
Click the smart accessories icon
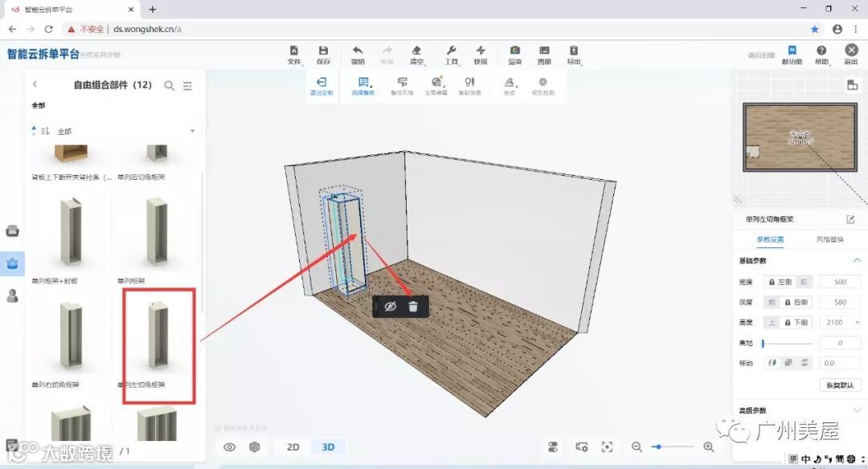[469, 86]
